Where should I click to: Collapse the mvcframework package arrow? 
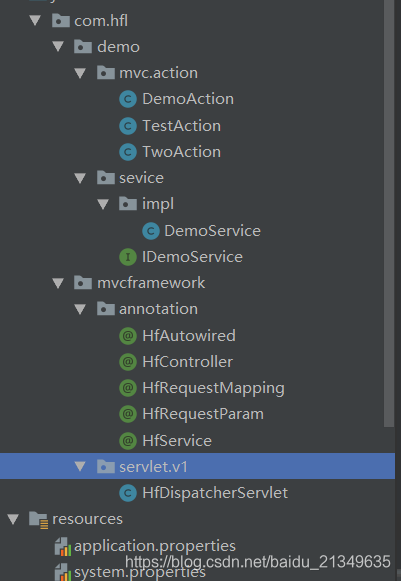[x=58, y=283]
